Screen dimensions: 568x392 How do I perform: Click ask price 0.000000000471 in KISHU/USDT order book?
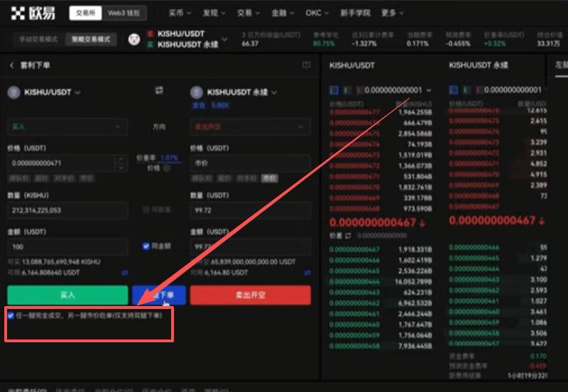pos(354,176)
